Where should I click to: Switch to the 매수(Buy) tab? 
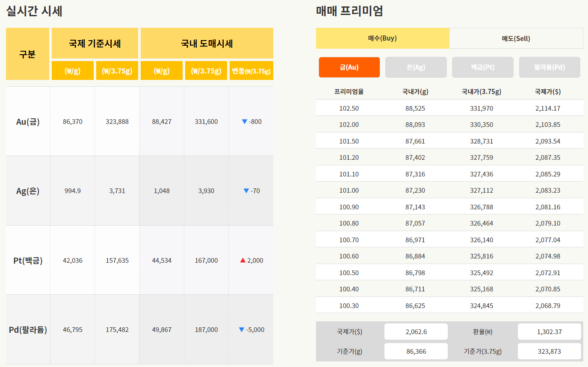382,38
